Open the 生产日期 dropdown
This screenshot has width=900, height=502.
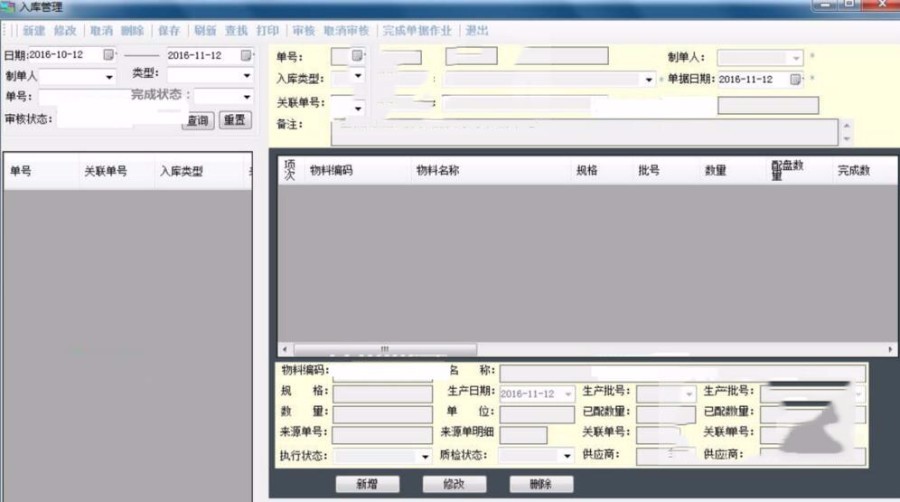coord(568,394)
